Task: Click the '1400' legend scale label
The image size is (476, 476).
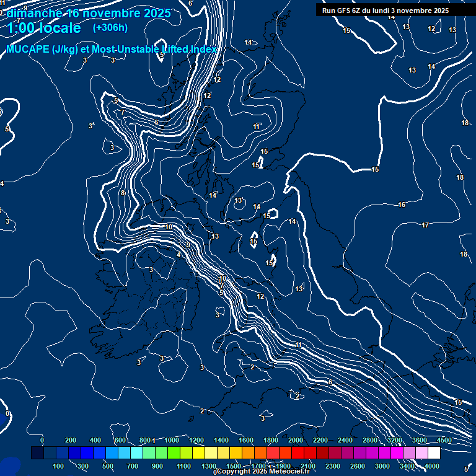Action: tap(221, 440)
